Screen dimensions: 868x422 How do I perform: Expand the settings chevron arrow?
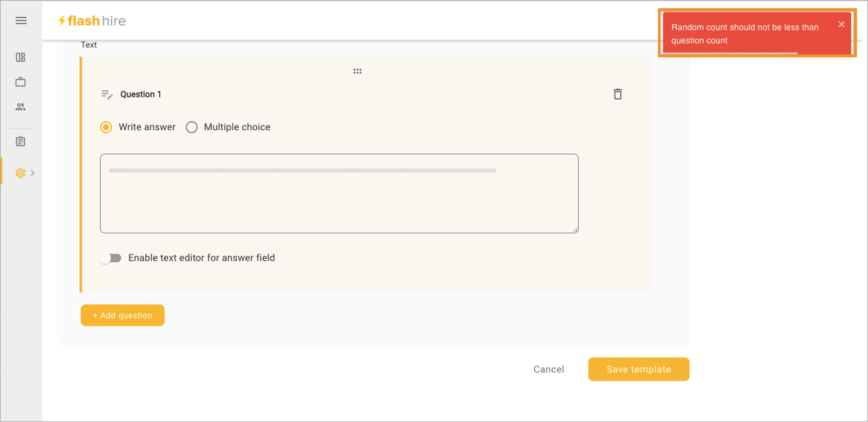[x=32, y=173]
